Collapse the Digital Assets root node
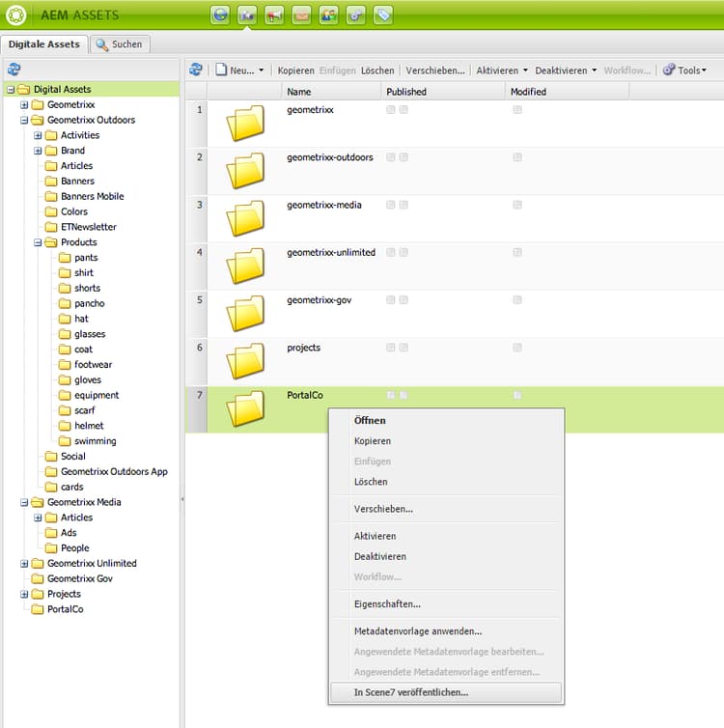 tap(11, 90)
